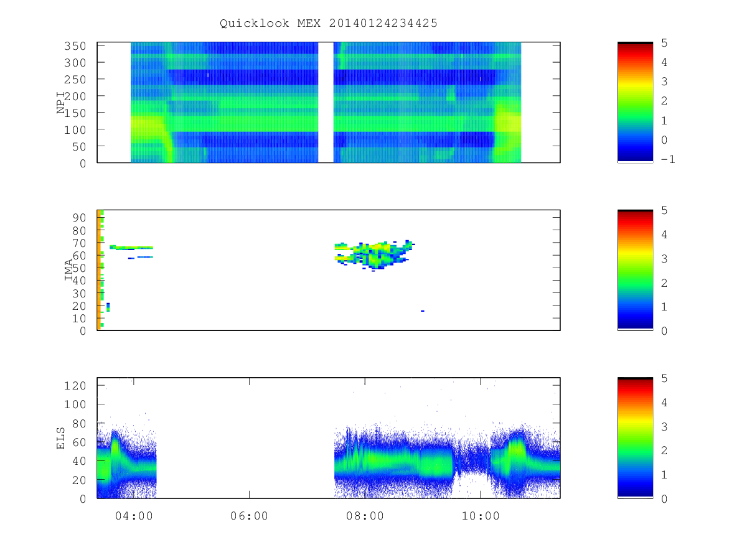This screenshot has width=747, height=560.
Task: Click the IMA panel colorbar
Action: pos(635,270)
